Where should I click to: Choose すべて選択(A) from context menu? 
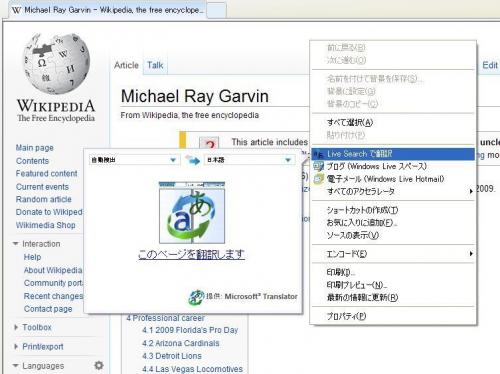[393, 122]
